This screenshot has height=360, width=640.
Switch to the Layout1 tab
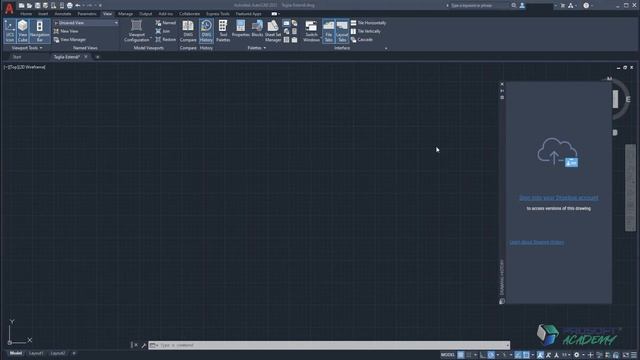[x=36, y=353]
